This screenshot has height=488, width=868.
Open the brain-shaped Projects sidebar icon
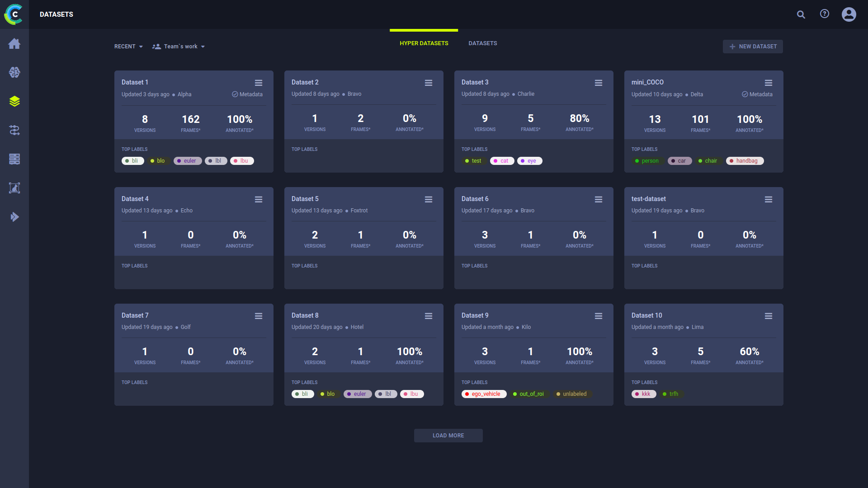coord(14,72)
